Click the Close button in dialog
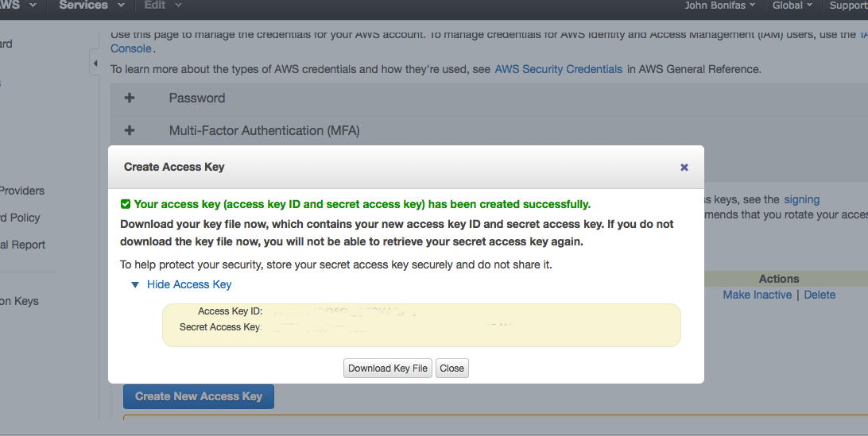The width and height of the screenshot is (868, 436). (451, 368)
